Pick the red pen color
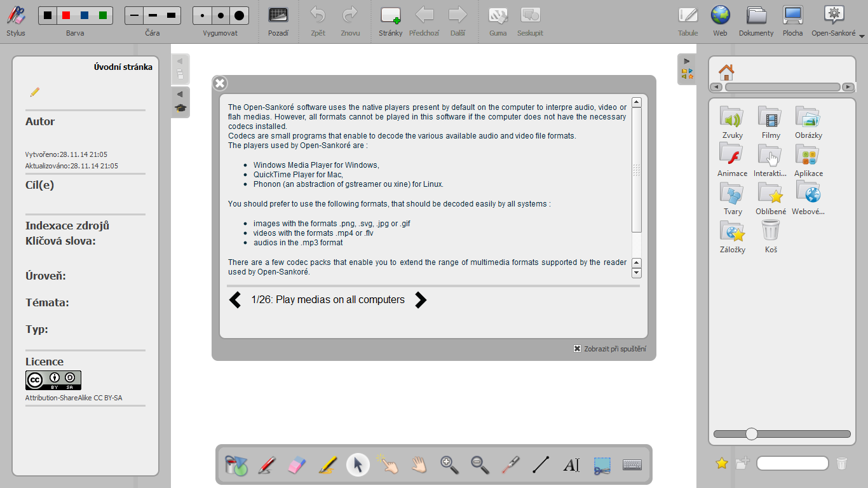 66,15
